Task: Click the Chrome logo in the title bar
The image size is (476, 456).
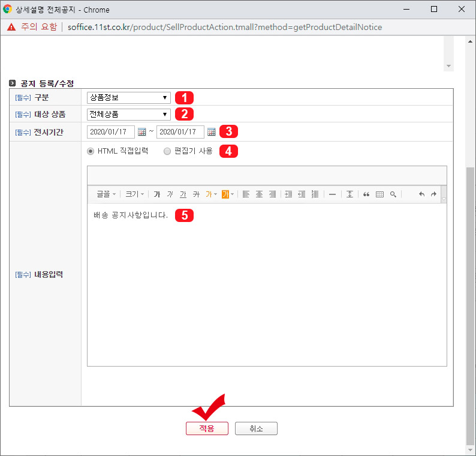Action: (7, 9)
